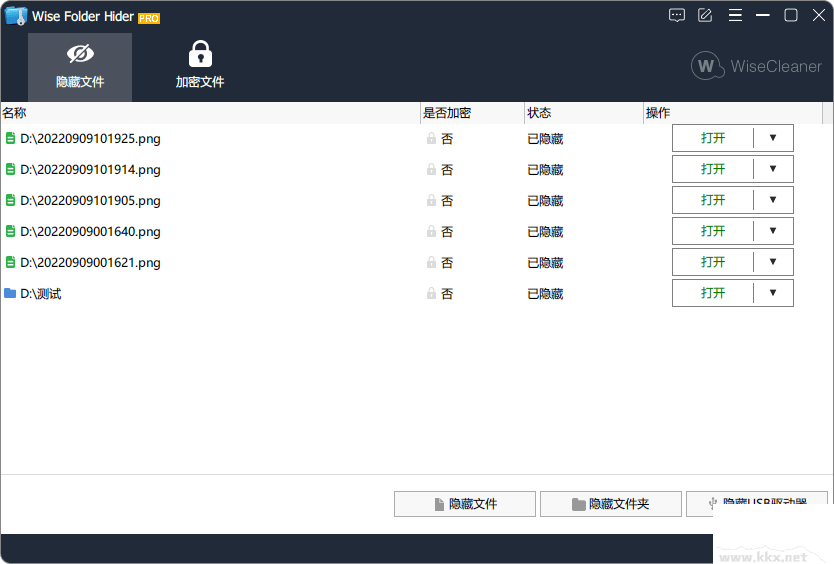The height and width of the screenshot is (564, 834).
Task: Click file icon of 20220909101905.png
Action: click(x=10, y=200)
